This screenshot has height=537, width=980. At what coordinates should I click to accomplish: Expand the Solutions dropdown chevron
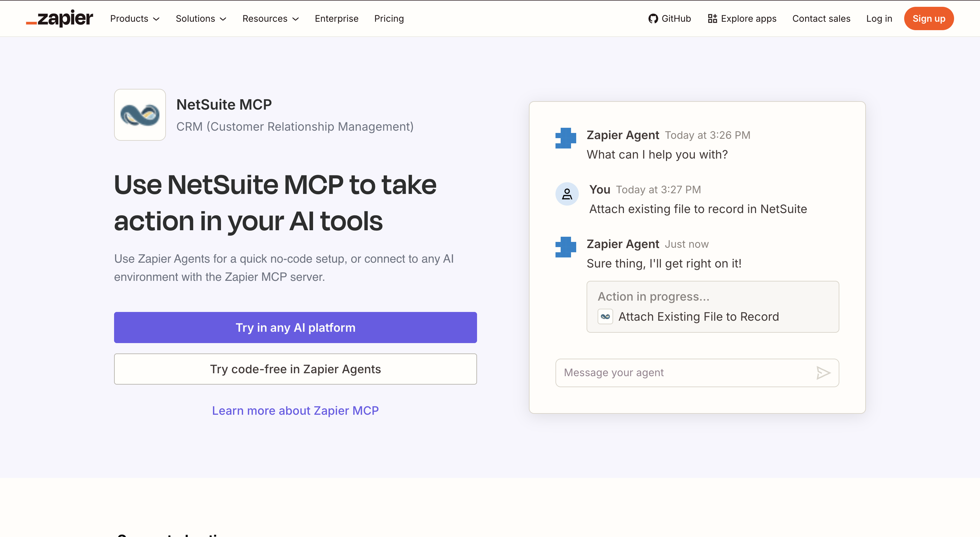223,19
